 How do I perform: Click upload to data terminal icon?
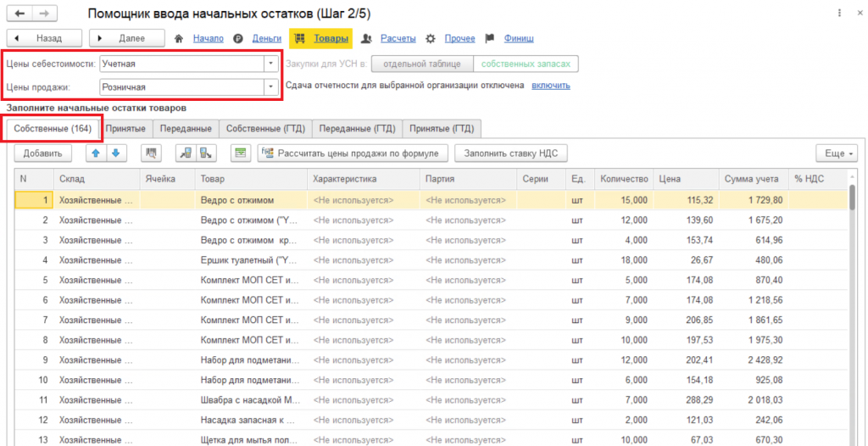pyautogui.click(x=206, y=153)
